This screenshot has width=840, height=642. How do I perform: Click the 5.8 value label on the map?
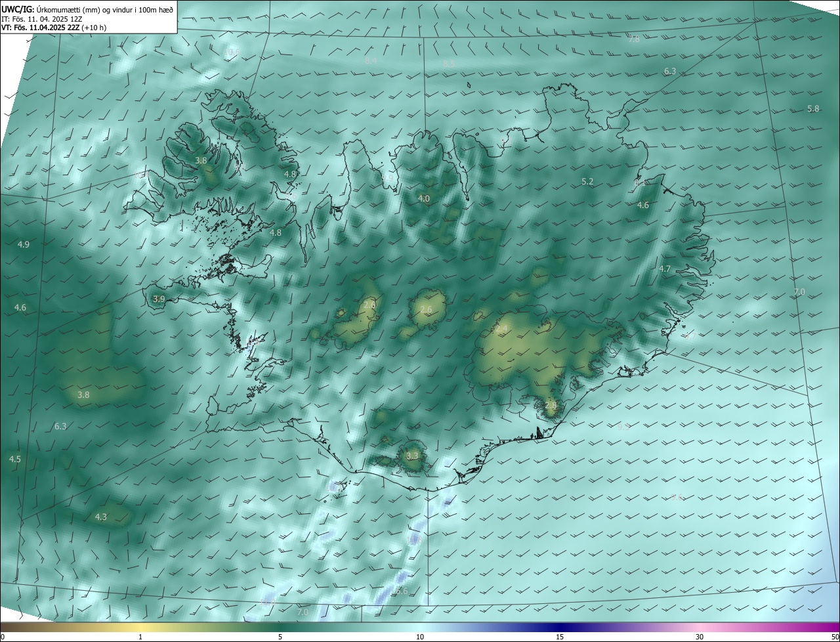813,108
